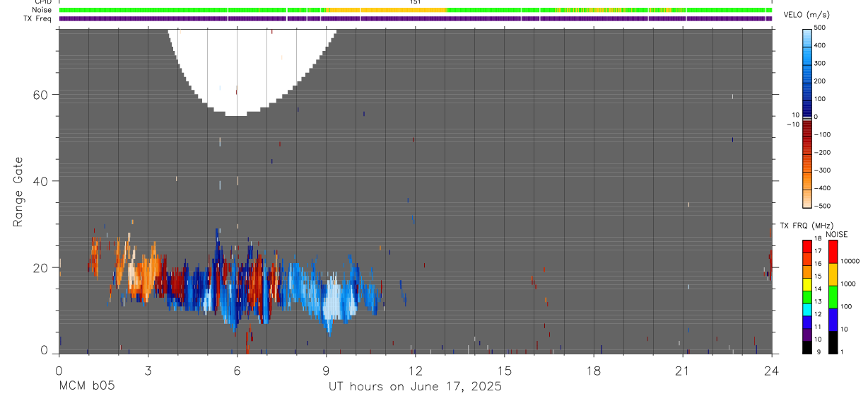868x401 pixels.
Task: Click UT hours tick label 24
Action: coord(772,370)
